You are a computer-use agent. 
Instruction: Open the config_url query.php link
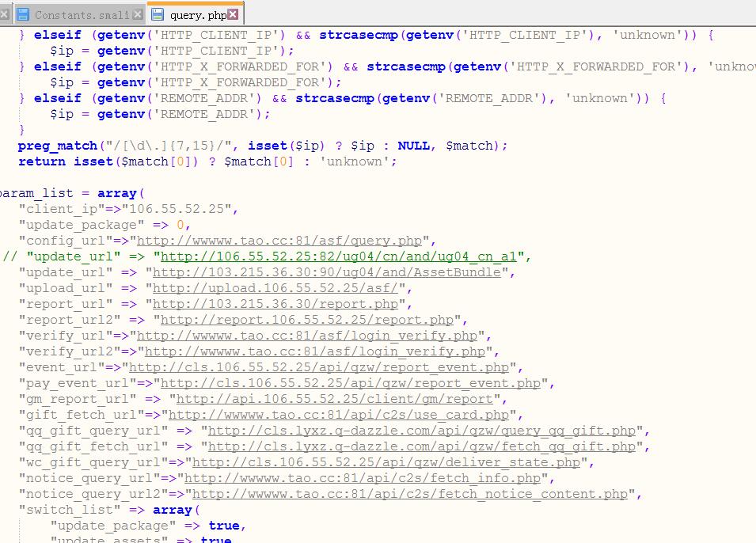tap(279, 241)
